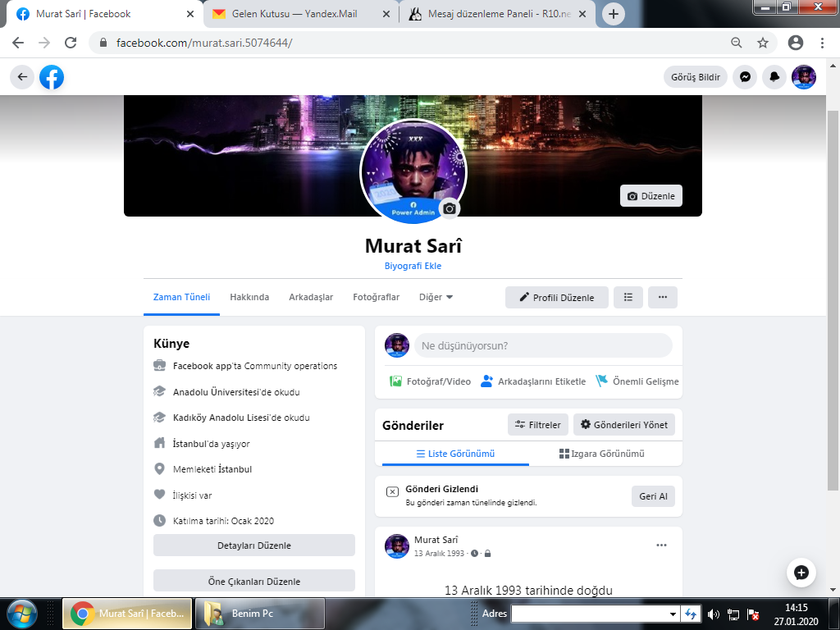Click Anadolu Üniversitesi'de okudu entry
Image resolution: width=840 pixels, height=630 pixels.
tap(236, 392)
